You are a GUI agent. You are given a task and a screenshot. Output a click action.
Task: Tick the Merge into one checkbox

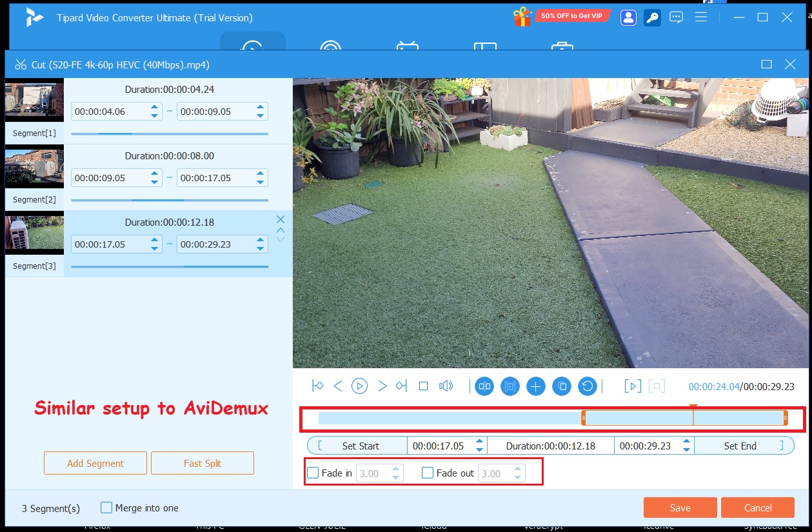click(x=106, y=507)
